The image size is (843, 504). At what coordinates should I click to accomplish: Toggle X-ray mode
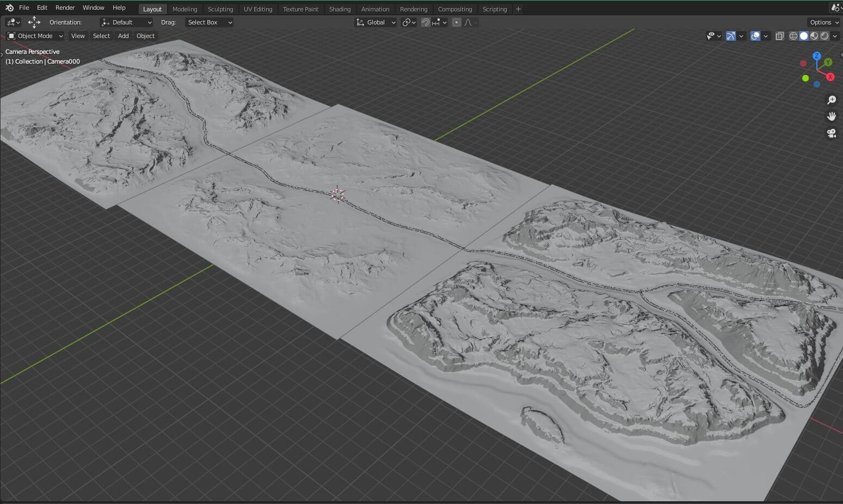pos(779,36)
